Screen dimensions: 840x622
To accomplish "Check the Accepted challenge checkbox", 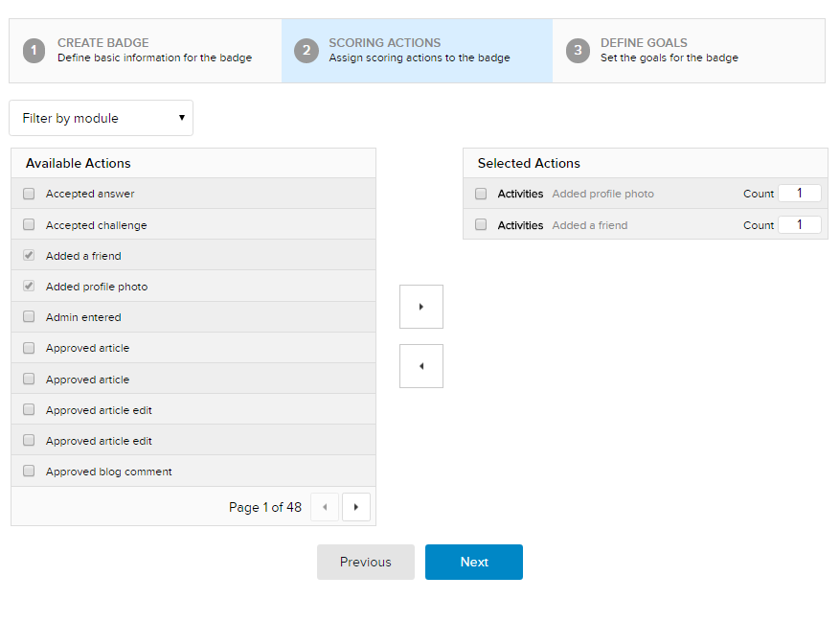I will pos(29,225).
